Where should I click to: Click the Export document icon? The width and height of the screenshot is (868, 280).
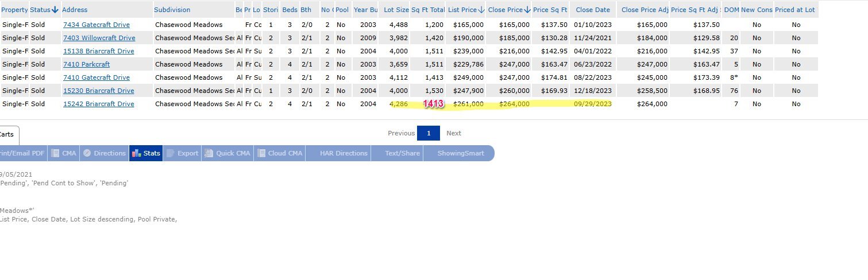tap(171, 153)
